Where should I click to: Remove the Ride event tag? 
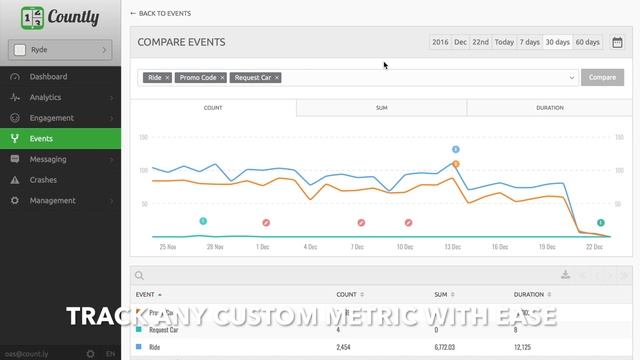pos(167,78)
